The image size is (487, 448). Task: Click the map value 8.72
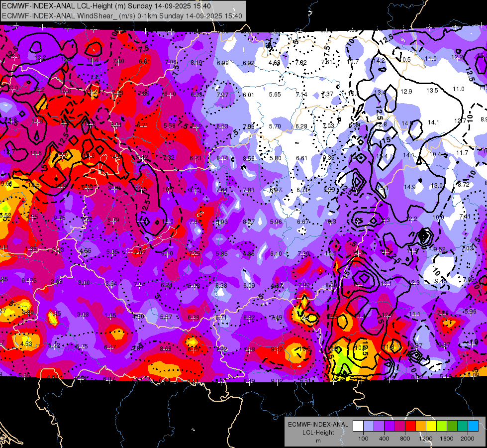[464, 184]
